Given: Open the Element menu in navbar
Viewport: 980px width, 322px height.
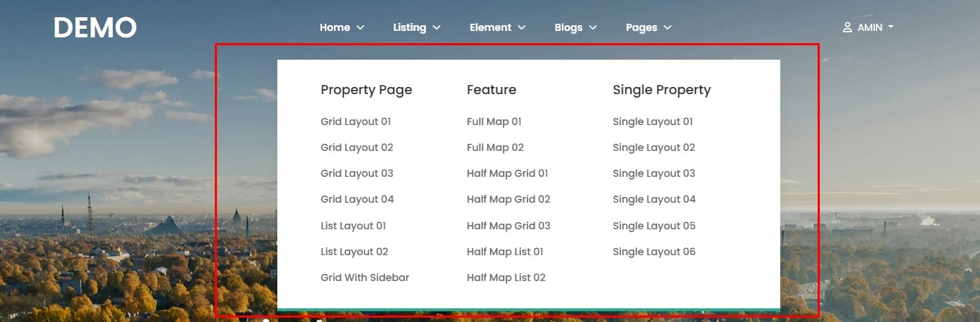Looking at the screenshot, I should 497,27.
